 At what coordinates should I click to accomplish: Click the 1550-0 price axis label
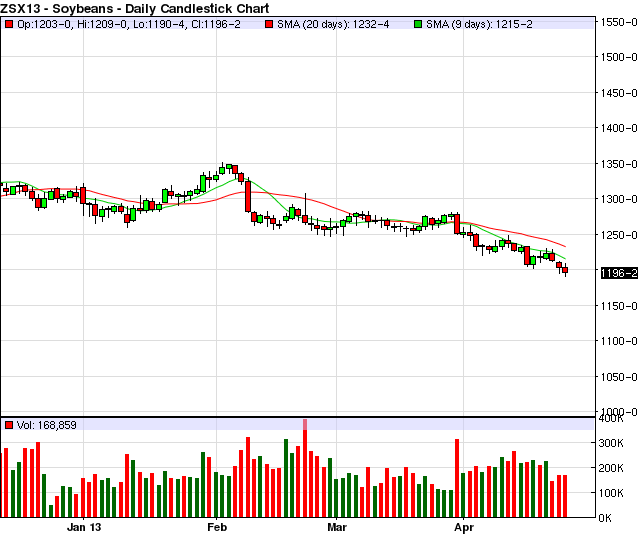pyautogui.click(x=619, y=22)
